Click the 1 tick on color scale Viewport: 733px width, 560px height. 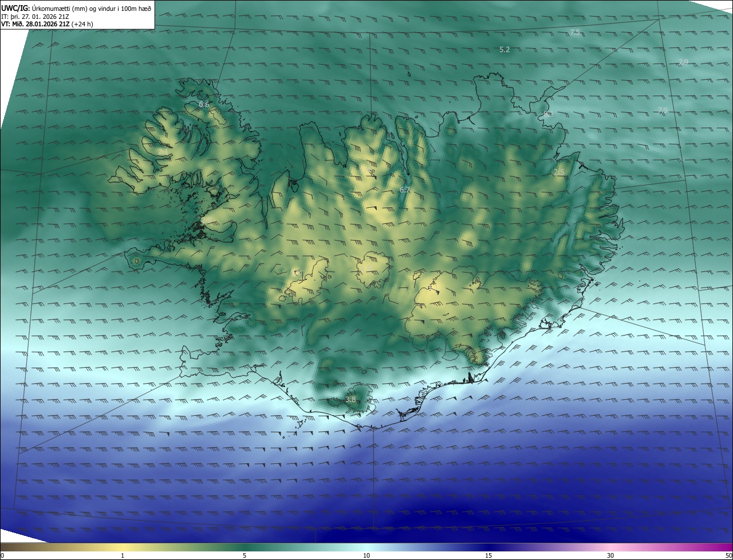click(x=123, y=555)
